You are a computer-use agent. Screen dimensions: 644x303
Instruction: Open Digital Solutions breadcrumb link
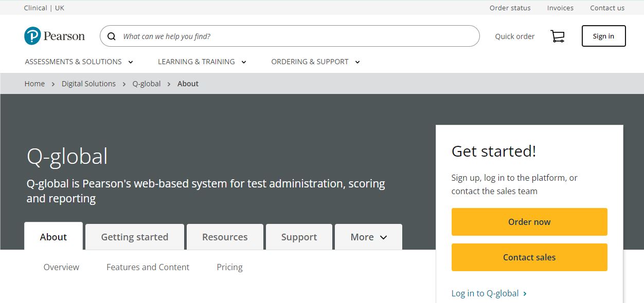pos(88,84)
